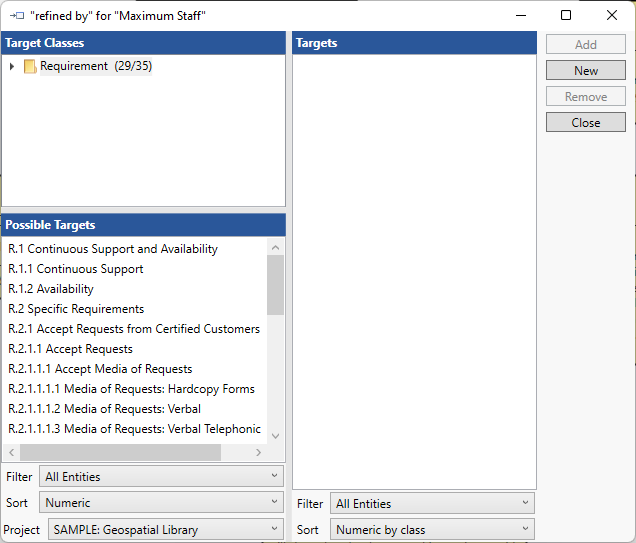The width and height of the screenshot is (636, 543).
Task: Click the scroll down arrow in Possible Targets
Action: tap(275, 436)
